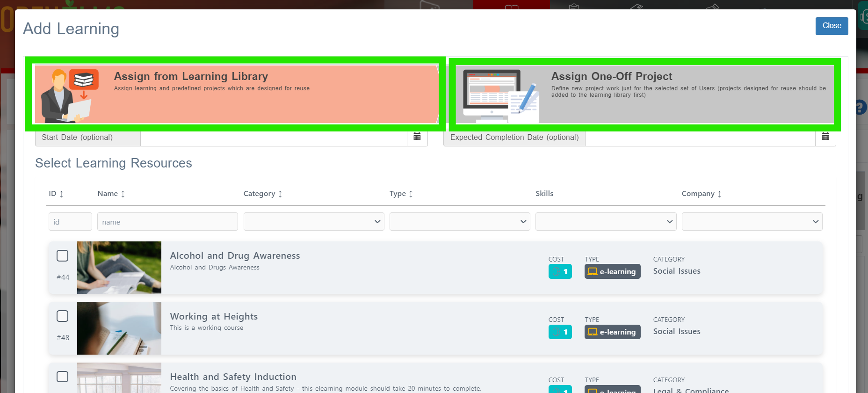This screenshot has width=868, height=393.
Task: Click the #44 resource ID
Action: [x=63, y=277]
